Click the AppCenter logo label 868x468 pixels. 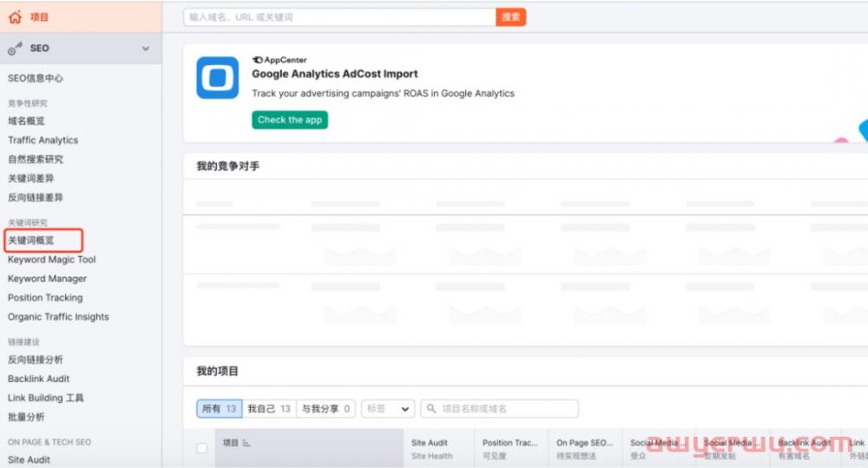coord(279,60)
